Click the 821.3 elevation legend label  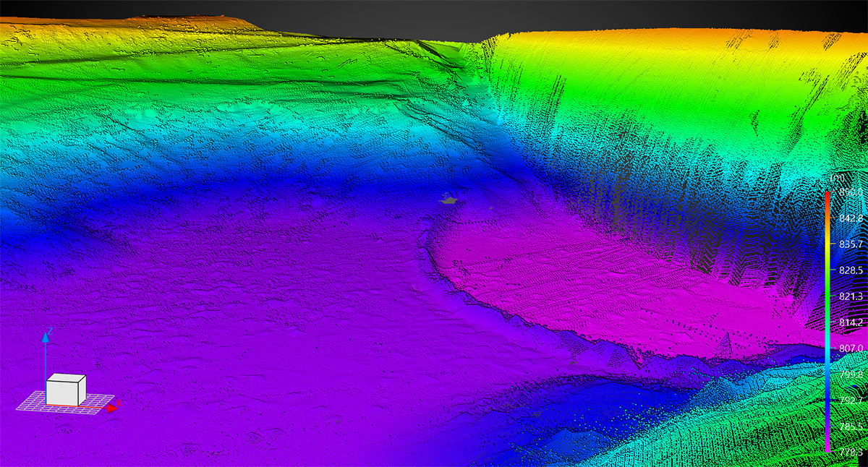pos(851,296)
